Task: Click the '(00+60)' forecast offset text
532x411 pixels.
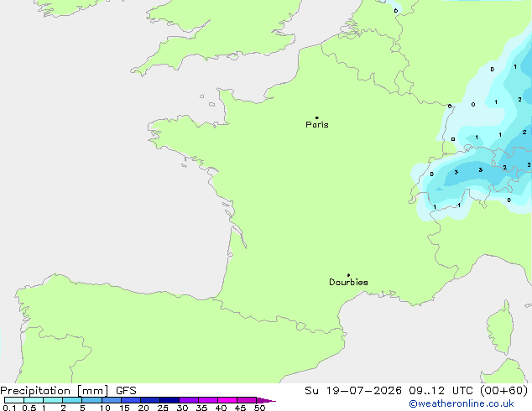Action: 503,391
